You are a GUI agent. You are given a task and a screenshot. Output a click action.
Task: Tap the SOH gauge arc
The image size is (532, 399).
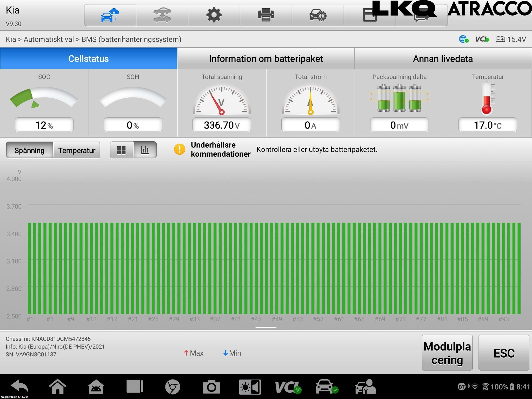(133, 97)
